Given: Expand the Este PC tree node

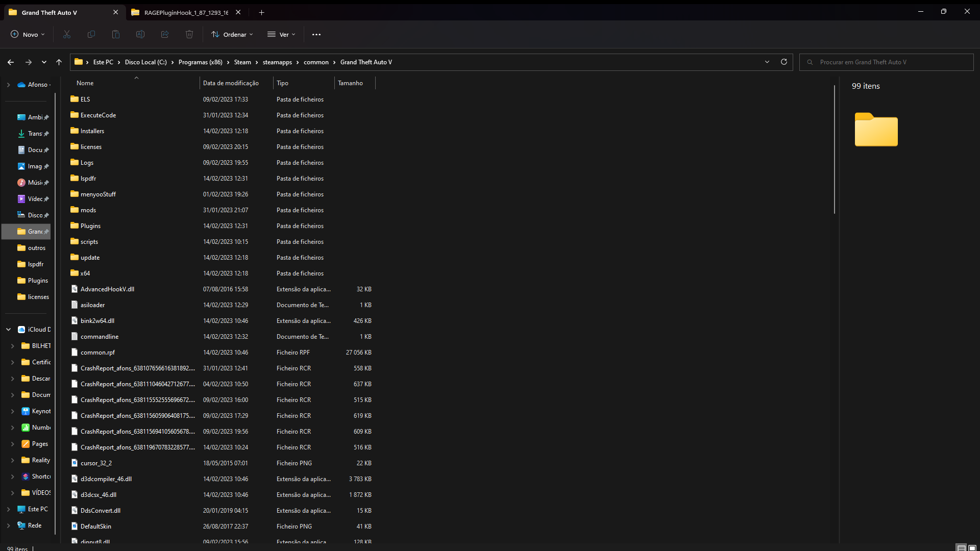Looking at the screenshot, I should point(8,509).
